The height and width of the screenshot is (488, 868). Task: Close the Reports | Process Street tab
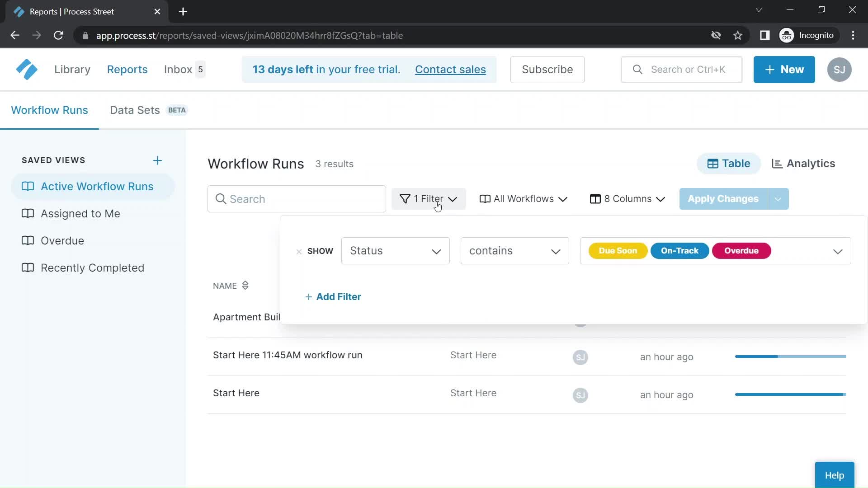(157, 12)
